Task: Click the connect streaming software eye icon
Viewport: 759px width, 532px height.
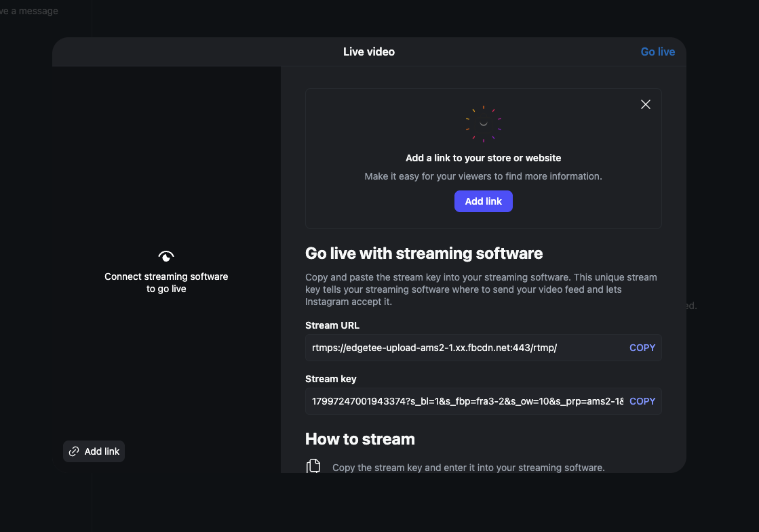Action: (x=166, y=256)
